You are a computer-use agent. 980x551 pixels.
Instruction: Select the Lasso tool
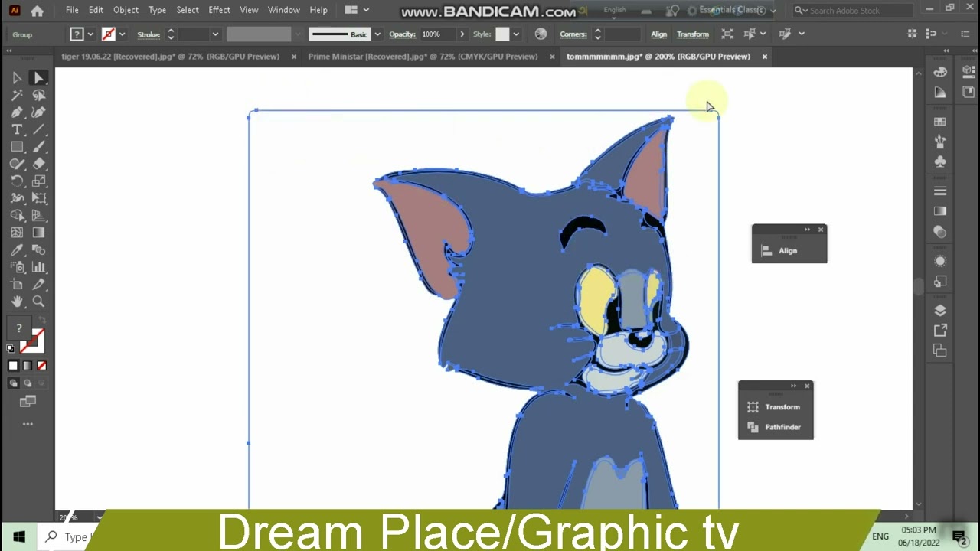38,95
